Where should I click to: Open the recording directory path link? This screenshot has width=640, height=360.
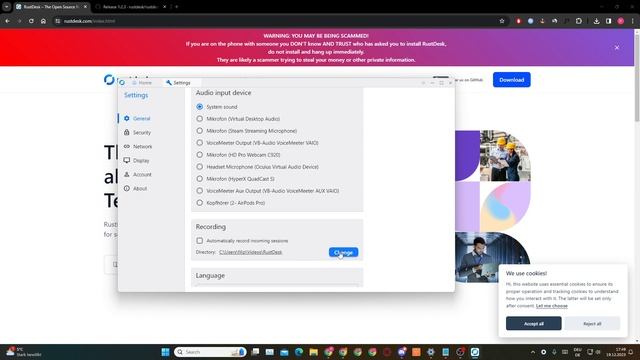[x=251, y=252]
